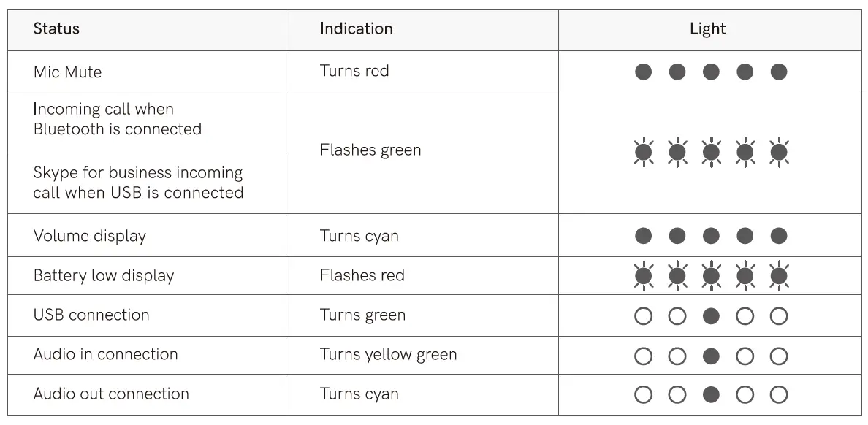Click the filled center light in USB connection row
Viewport: 868px width, 425px height.
tap(711, 316)
